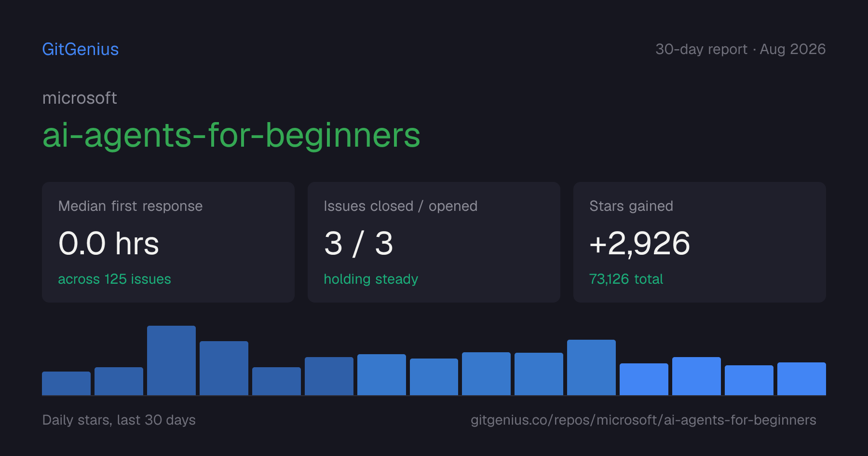Click the leftmost bar of the daily stars chart
The height and width of the screenshot is (456, 868).
point(66,383)
